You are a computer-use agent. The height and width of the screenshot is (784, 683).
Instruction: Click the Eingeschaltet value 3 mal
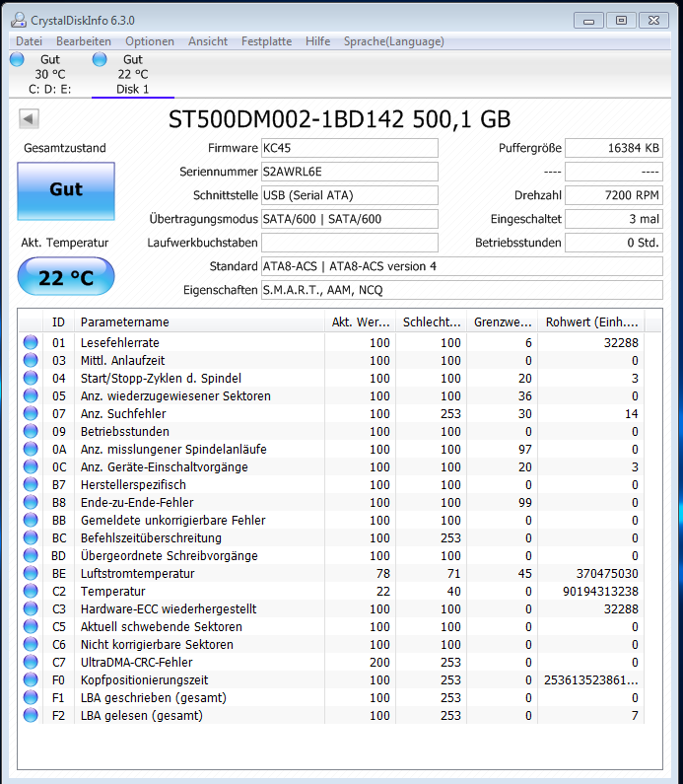[x=614, y=219]
